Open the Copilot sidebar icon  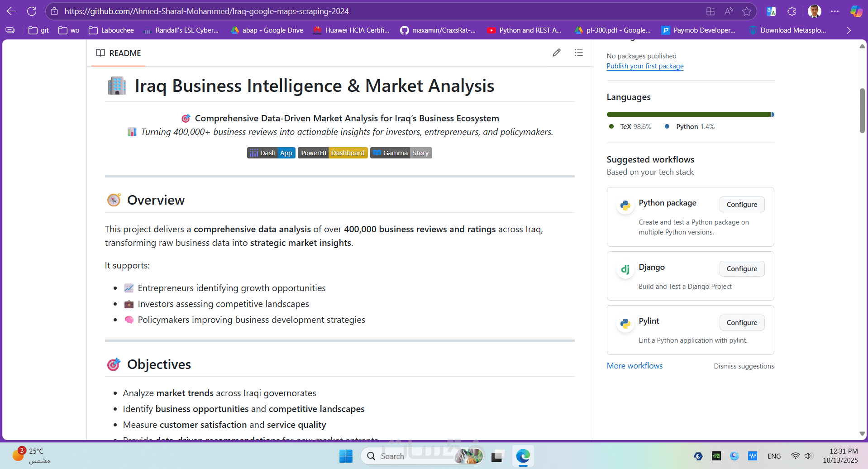856,11
